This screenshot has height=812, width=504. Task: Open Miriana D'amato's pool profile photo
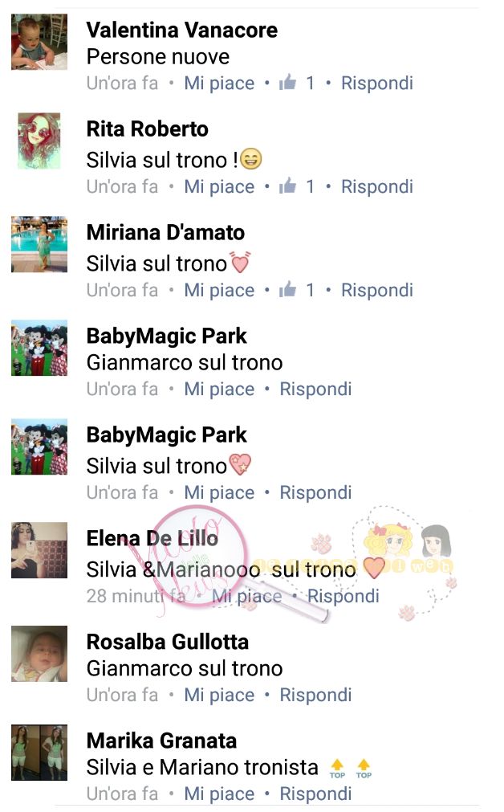pyautogui.click(x=39, y=244)
